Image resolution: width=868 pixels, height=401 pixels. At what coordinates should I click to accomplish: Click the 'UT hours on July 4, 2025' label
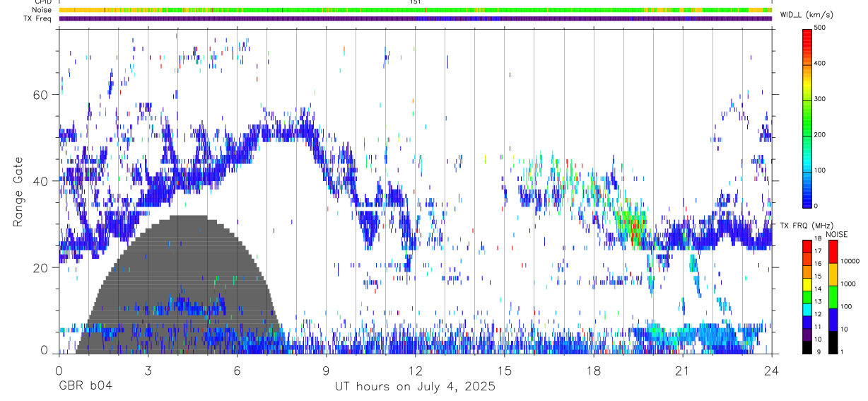point(415,387)
